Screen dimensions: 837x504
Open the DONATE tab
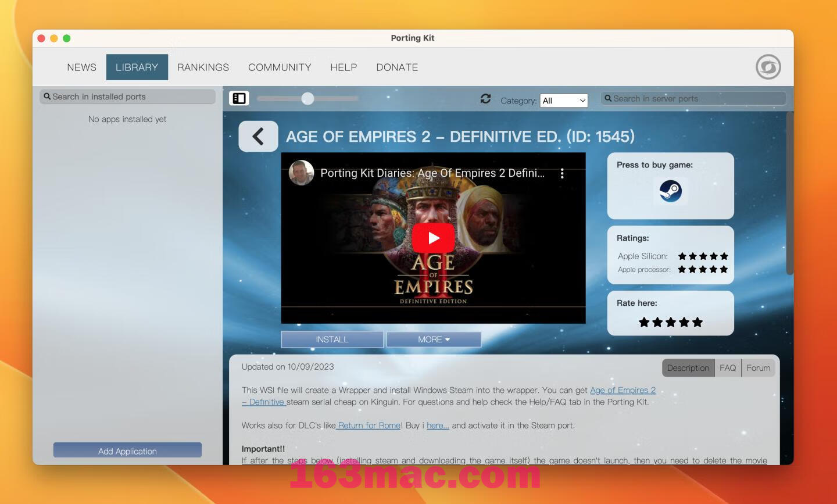click(x=397, y=67)
